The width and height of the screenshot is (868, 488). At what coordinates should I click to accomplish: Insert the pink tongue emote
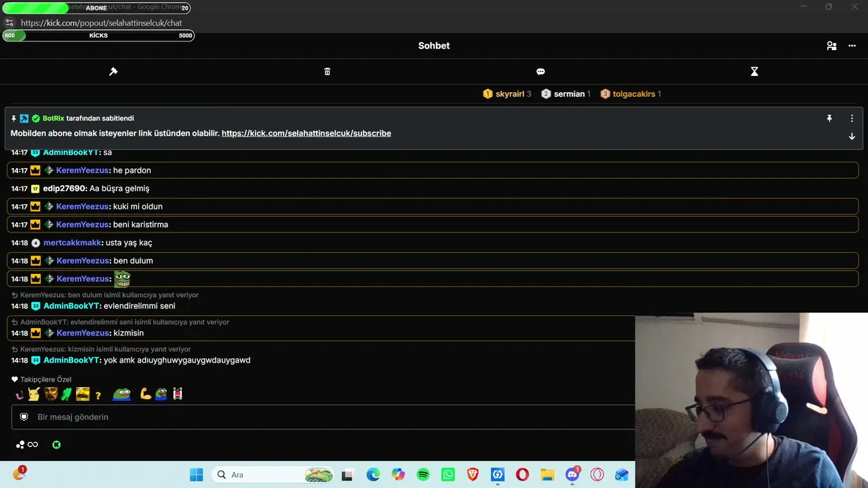[19, 394]
